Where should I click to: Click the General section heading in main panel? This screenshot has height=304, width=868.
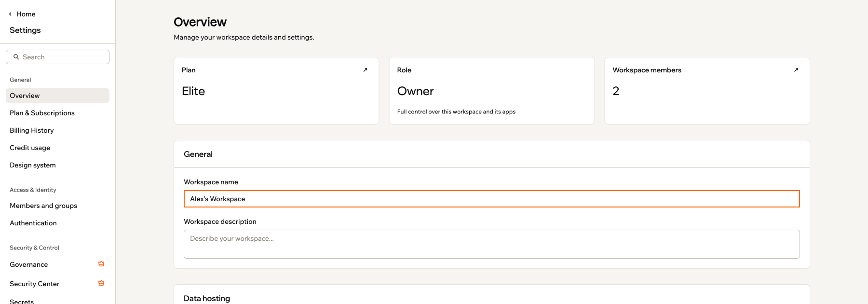click(198, 154)
